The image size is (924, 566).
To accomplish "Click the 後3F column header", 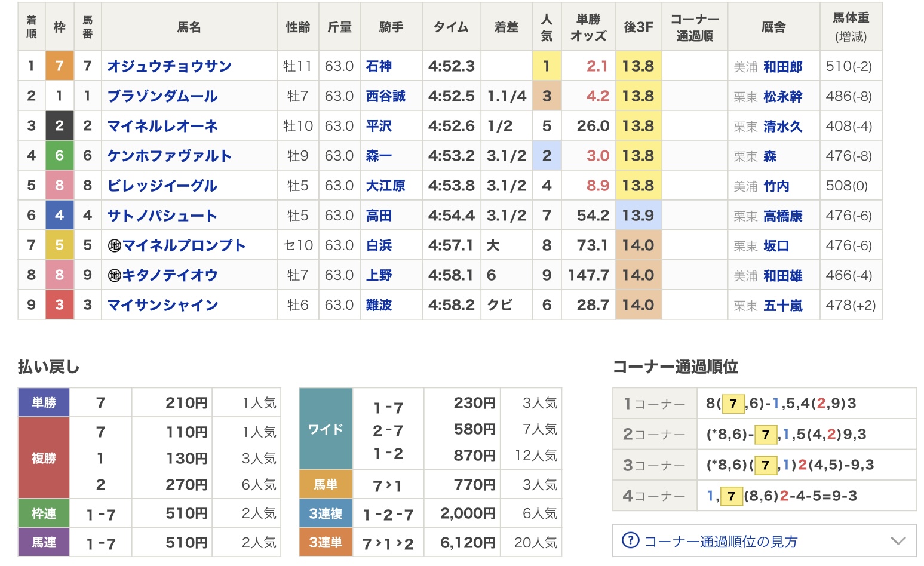I will click(638, 27).
